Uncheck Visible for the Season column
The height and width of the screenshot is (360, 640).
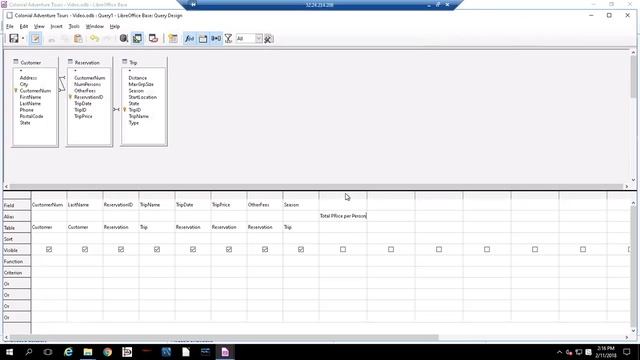pyautogui.click(x=301, y=249)
